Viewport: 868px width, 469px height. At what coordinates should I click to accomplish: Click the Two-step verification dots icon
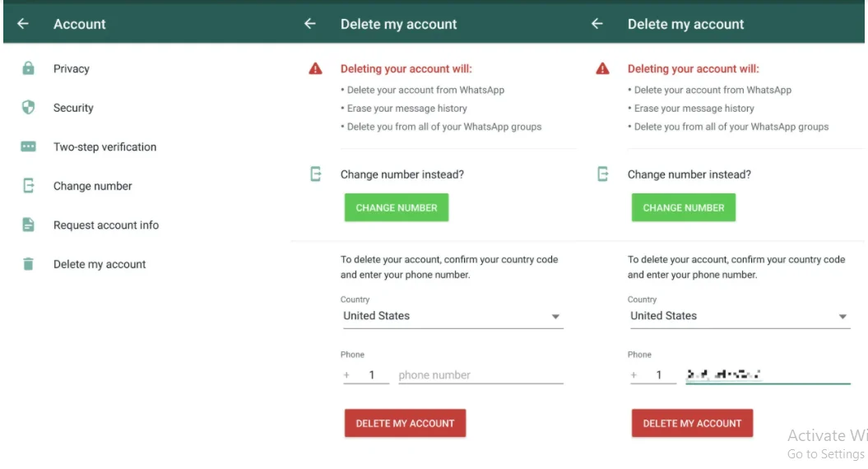28,146
